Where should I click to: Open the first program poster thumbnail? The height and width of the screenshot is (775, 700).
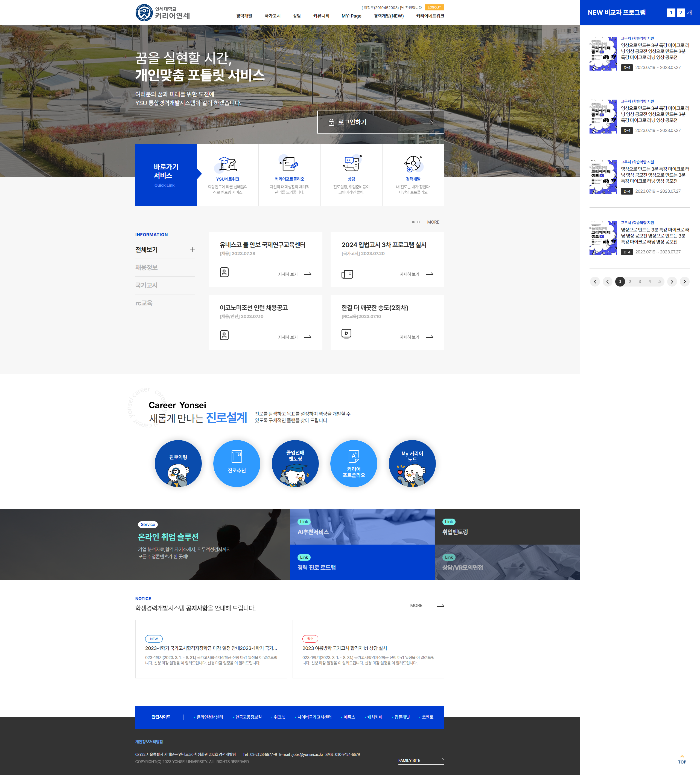click(x=603, y=53)
